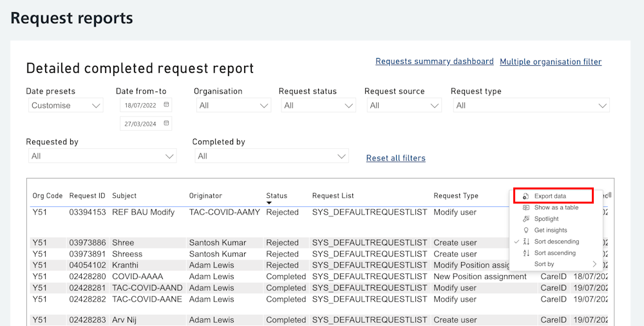Select the Santosh Kumar cell in the Shree row
The height and width of the screenshot is (326, 644).
click(218, 242)
